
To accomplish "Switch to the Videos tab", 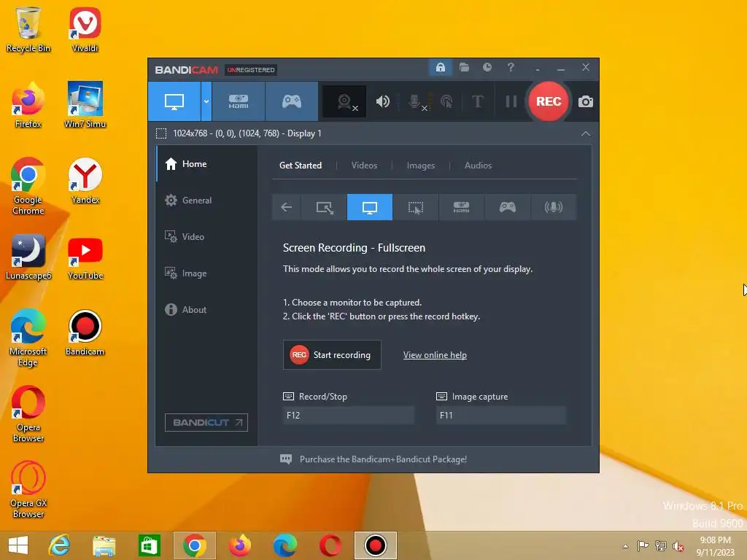I will point(364,166).
